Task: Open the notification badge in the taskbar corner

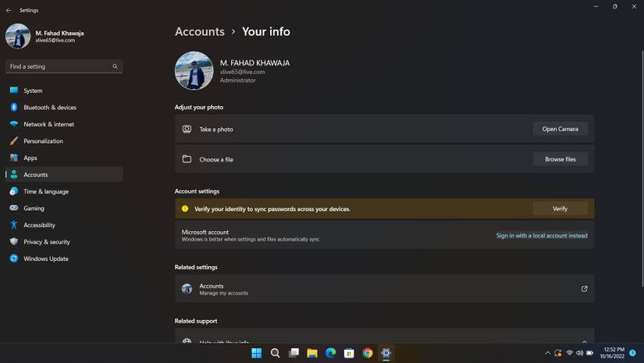Action: click(632, 353)
